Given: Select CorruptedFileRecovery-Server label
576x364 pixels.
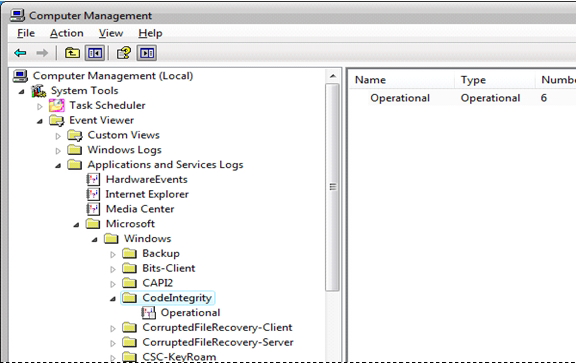Looking at the screenshot, I should [x=218, y=342].
